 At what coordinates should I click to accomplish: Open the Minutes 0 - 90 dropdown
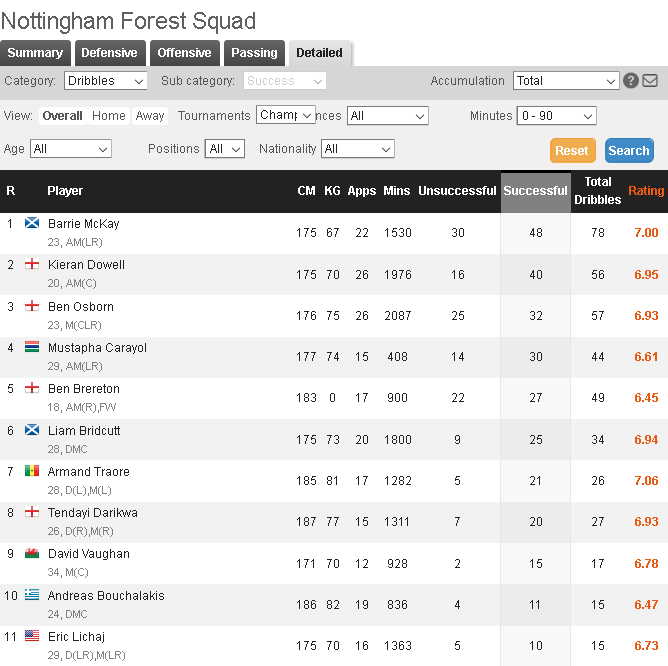coord(556,116)
